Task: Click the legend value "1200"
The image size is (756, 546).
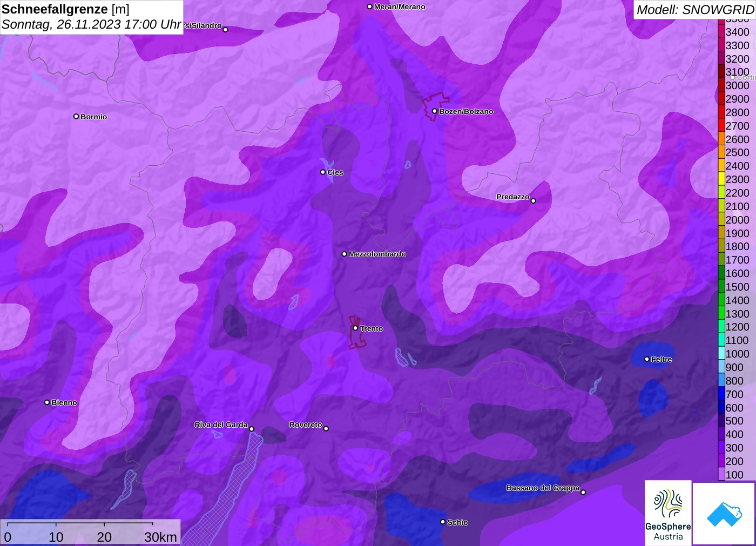Action: (x=737, y=327)
